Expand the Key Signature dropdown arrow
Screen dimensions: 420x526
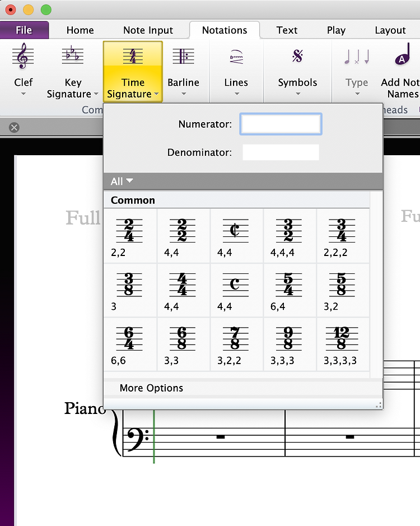96,94
